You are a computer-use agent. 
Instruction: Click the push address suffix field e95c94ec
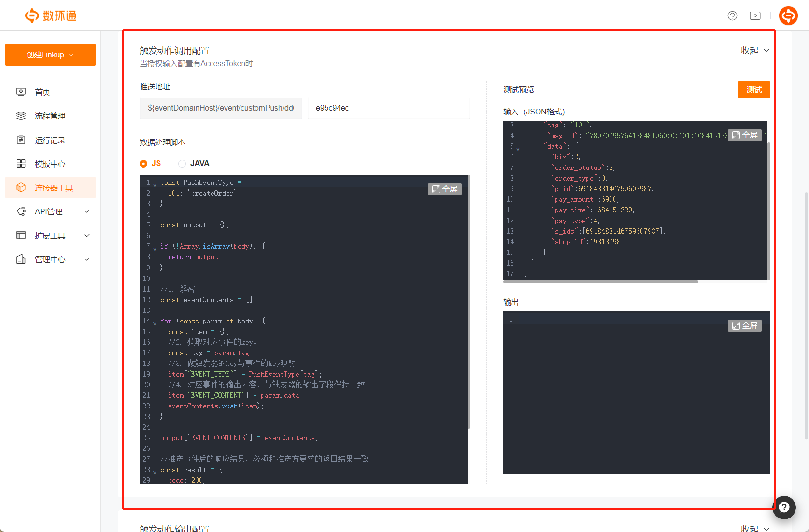pyautogui.click(x=389, y=108)
